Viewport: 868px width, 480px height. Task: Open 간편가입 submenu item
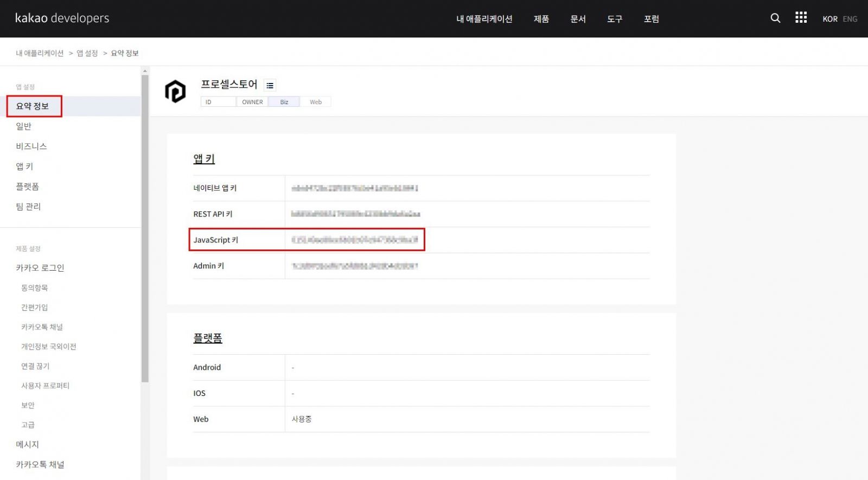tap(35, 307)
